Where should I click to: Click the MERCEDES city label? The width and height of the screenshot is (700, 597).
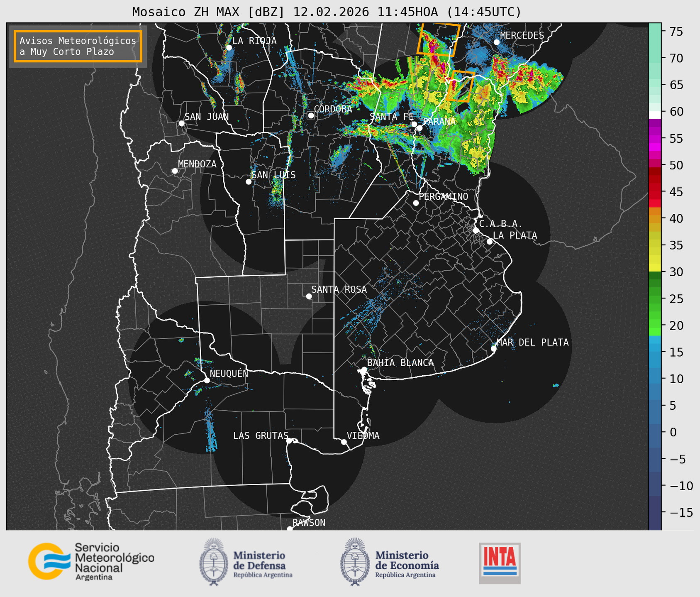point(522,36)
